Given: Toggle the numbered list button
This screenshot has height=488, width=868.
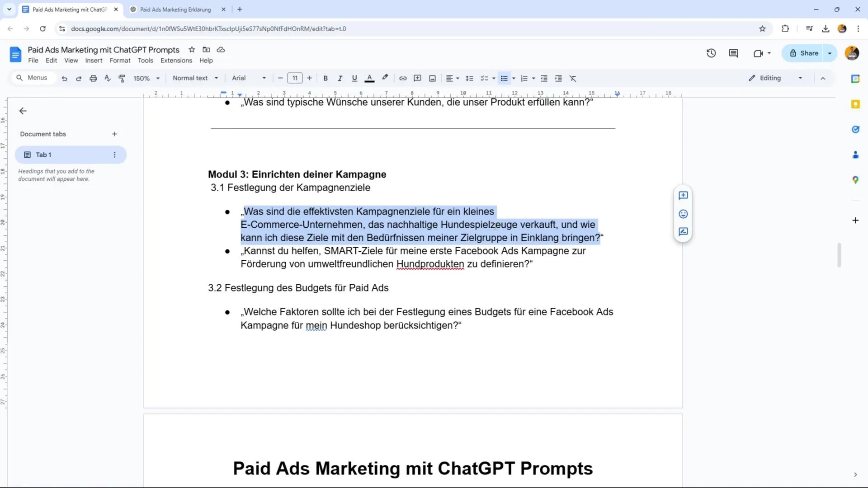Looking at the screenshot, I should (x=524, y=78).
